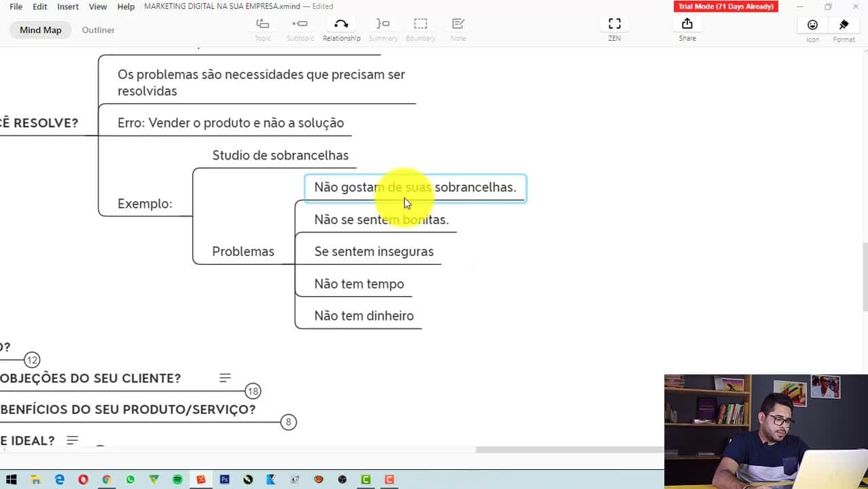868x489 pixels.
Task: Open File Explorer from the taskbar
Action: point(35,479)
